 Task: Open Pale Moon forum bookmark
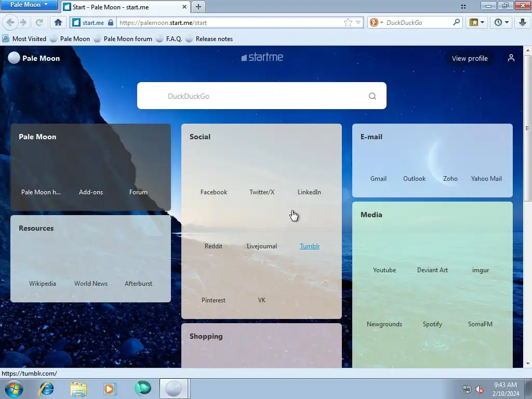[x=123, y=38]
